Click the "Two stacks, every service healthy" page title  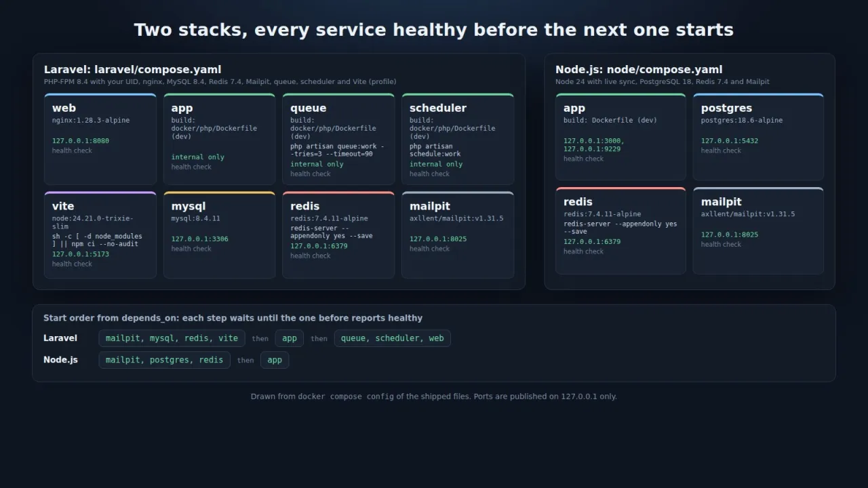point(434,30)
